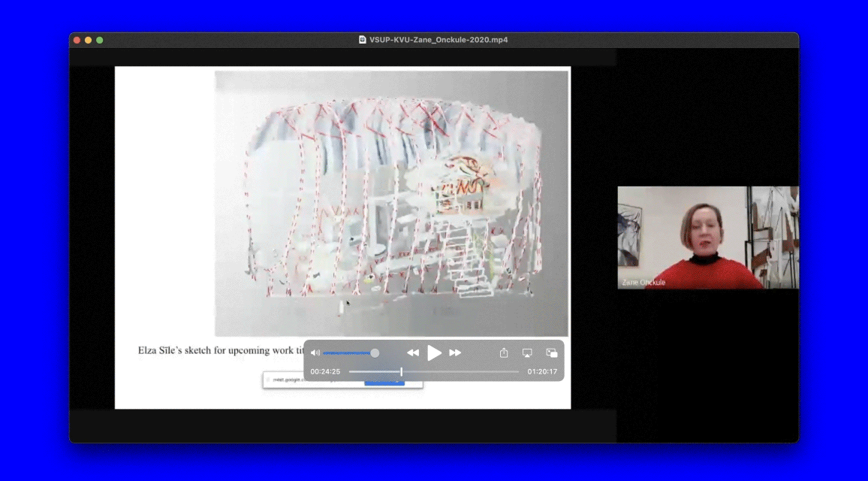Image resolution: width=868 pixels, height=481 pixels.
Task: Enter full screen with the green button
Action: click(99, 40)
